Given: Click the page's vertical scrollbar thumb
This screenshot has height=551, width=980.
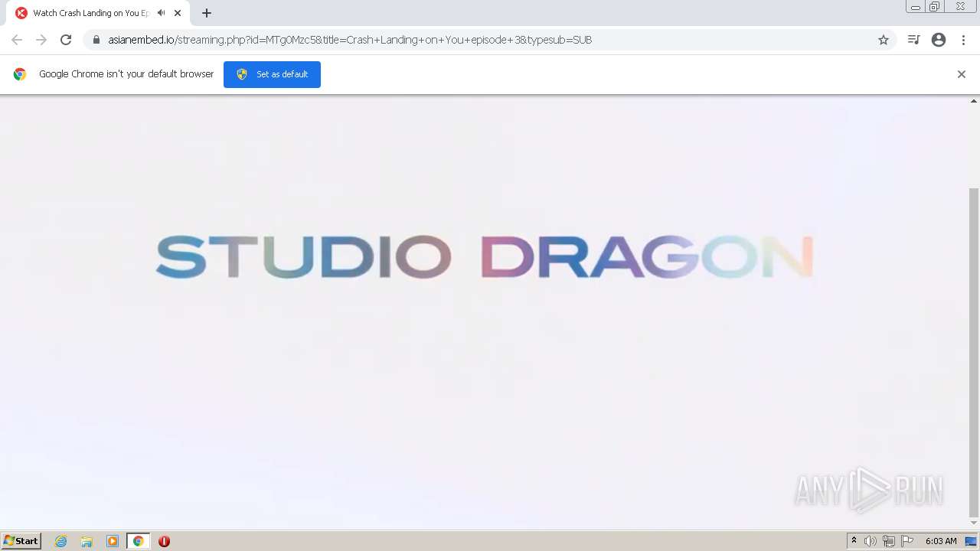Looking at the screenshot, I should tap(974, 352).
